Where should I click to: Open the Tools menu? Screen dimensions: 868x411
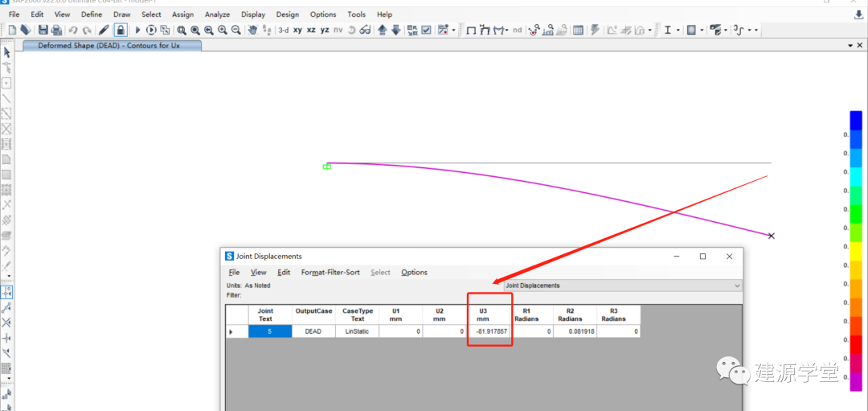point(357,14)
